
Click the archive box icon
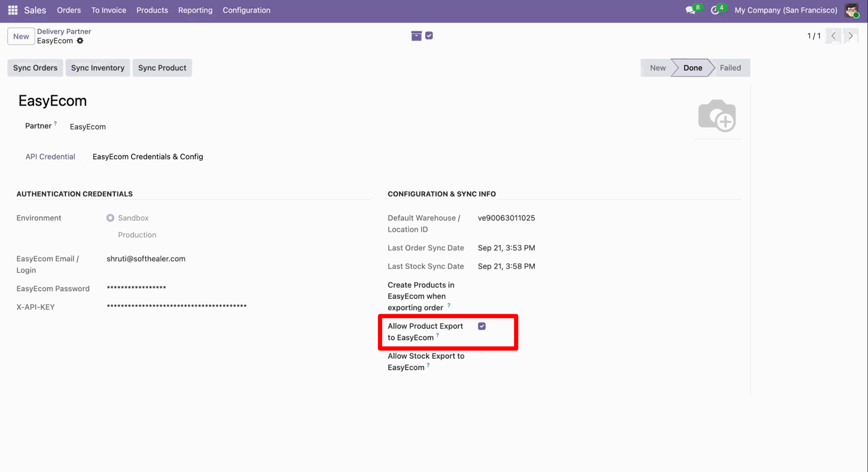click(416, 36)
